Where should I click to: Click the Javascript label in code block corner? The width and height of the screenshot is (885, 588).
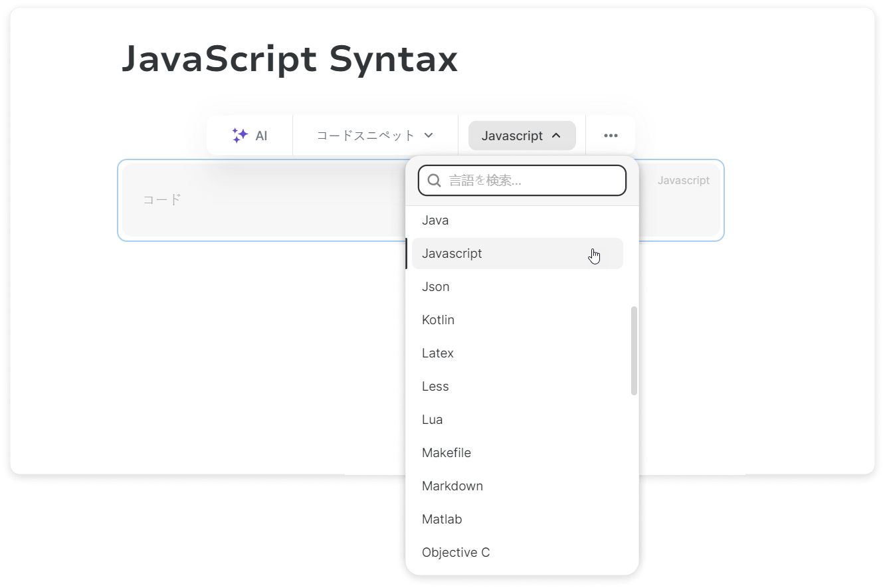[x=684, y=180]
